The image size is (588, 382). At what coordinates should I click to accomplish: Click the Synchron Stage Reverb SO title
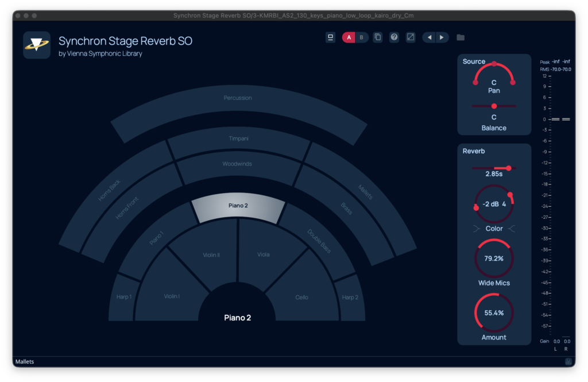click(x=125, y=41)
